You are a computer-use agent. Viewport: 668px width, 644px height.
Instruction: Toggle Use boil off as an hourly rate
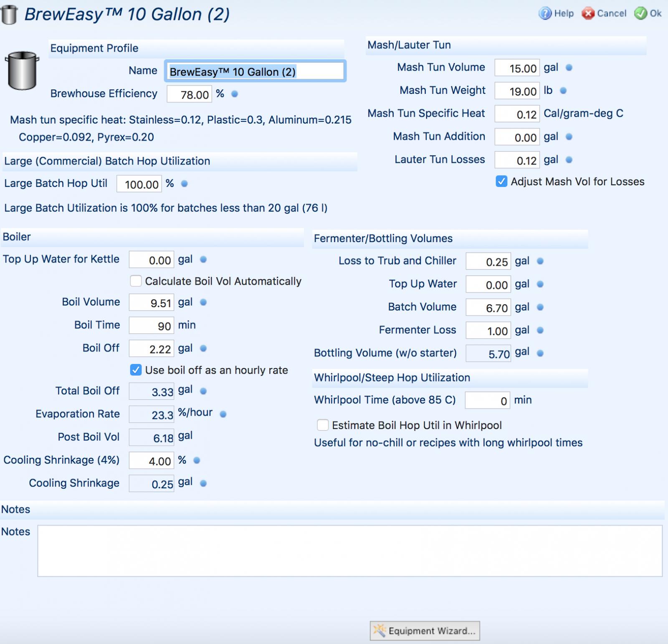coord(136,370)
